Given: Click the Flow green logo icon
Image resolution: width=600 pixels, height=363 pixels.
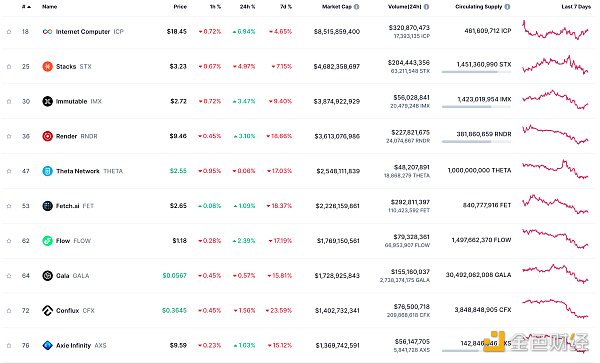Looking at the screenshot, I should (47, 241).
